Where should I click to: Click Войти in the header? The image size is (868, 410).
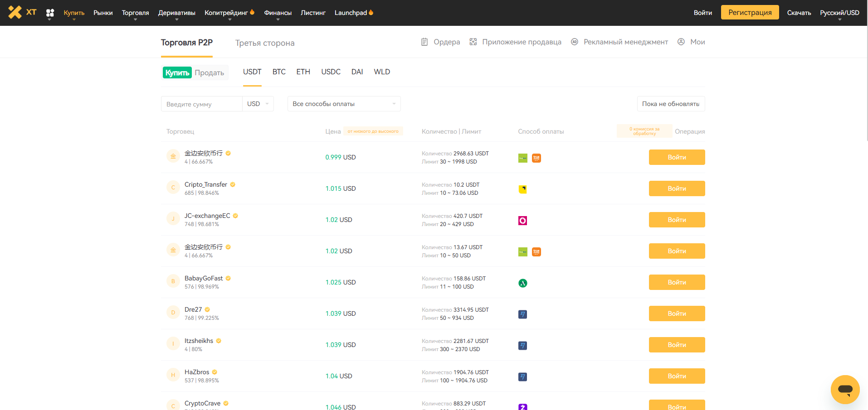[703, 13]
